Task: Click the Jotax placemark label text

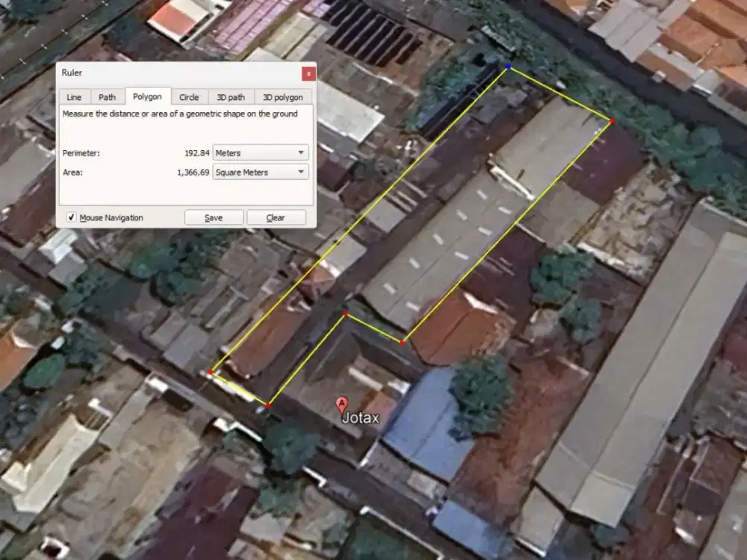Action: [x=360, y=418]
